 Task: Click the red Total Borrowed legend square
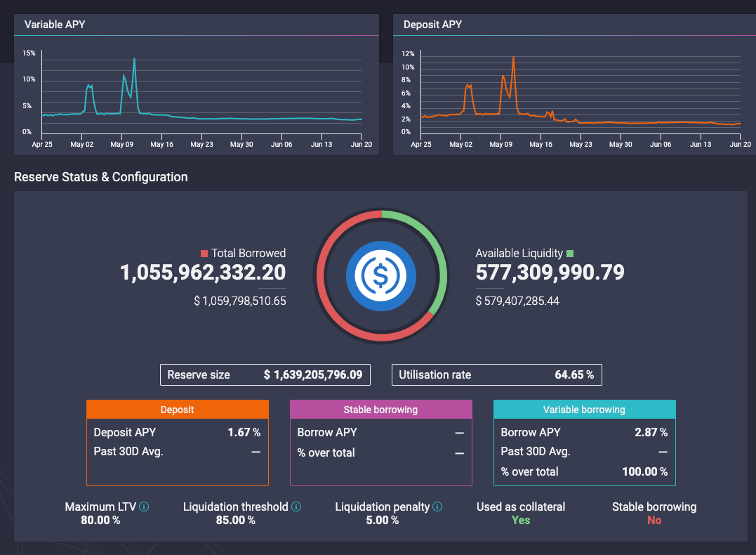pos(204,254)
